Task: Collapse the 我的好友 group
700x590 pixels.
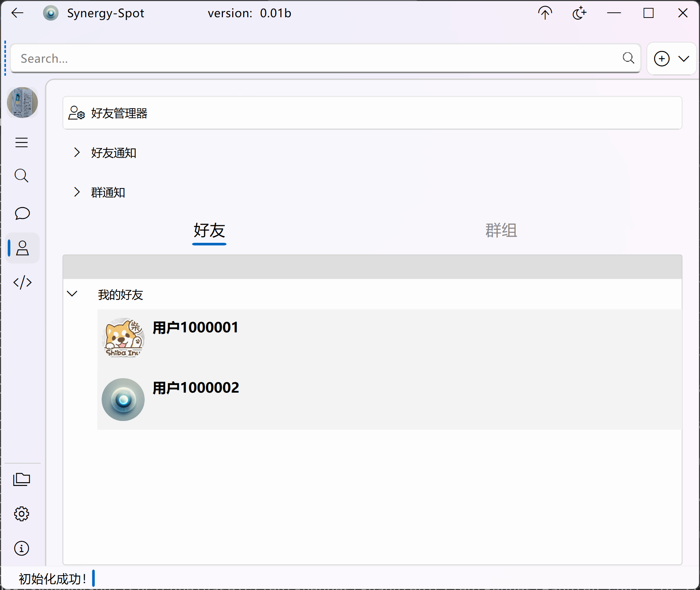Action: click(x=72, y=294)
